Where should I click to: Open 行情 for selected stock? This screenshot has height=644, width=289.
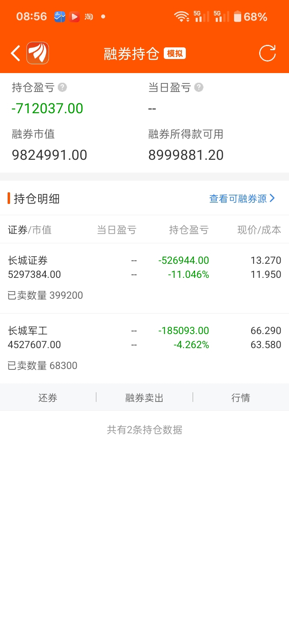(x=241, y=397)
